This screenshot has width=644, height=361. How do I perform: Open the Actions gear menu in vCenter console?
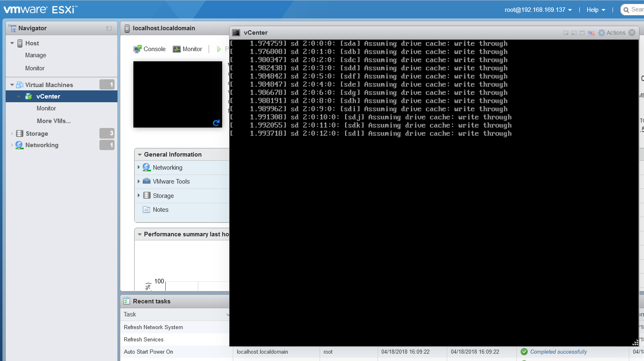[x=612, y=33]
